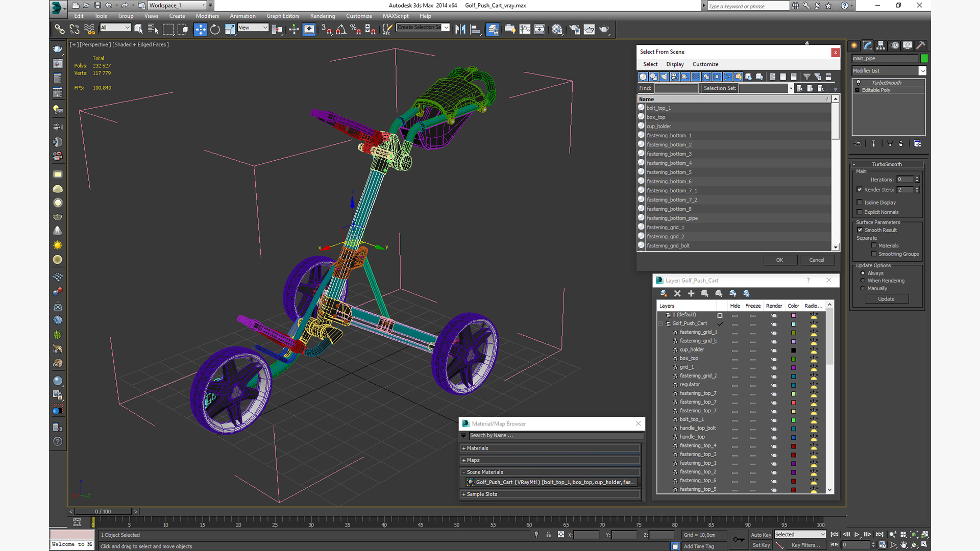Image resolution: width=980 pixels, height=551 pixels.
Task: Open the Rendering menu
Action: [323, 16]
